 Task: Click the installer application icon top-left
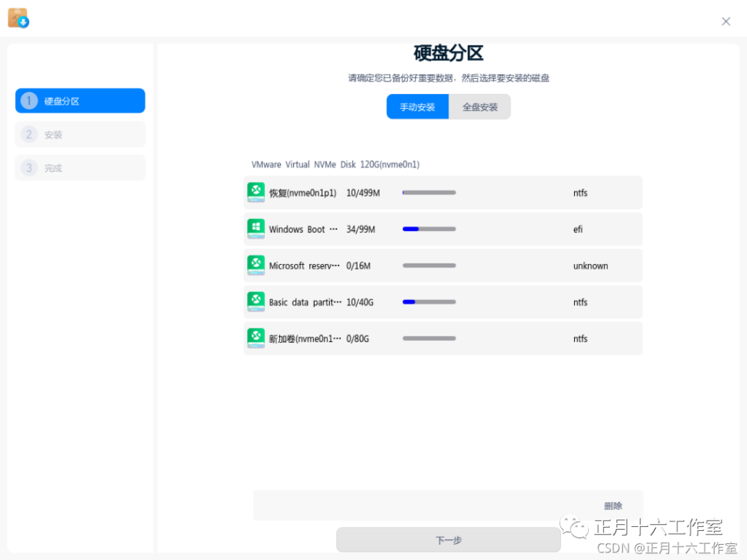coord(18,17)
